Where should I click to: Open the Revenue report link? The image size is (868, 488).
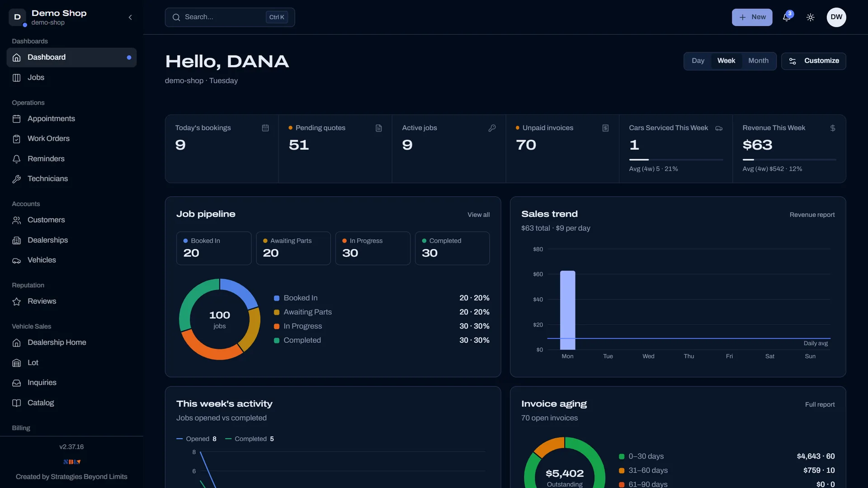point(812,215)
